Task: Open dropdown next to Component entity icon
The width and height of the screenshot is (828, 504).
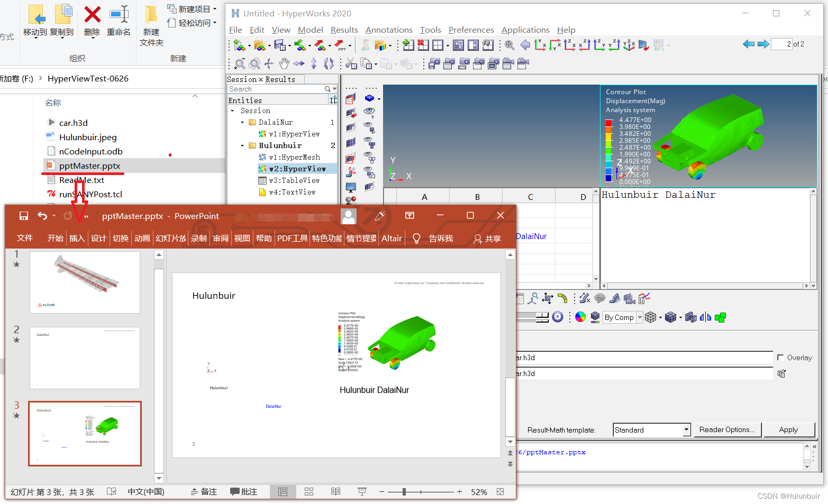Action: [x=379, y=99]
